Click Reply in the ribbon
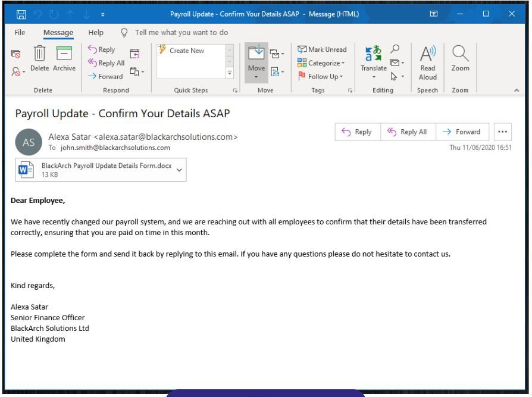 [x=101, y=49]
